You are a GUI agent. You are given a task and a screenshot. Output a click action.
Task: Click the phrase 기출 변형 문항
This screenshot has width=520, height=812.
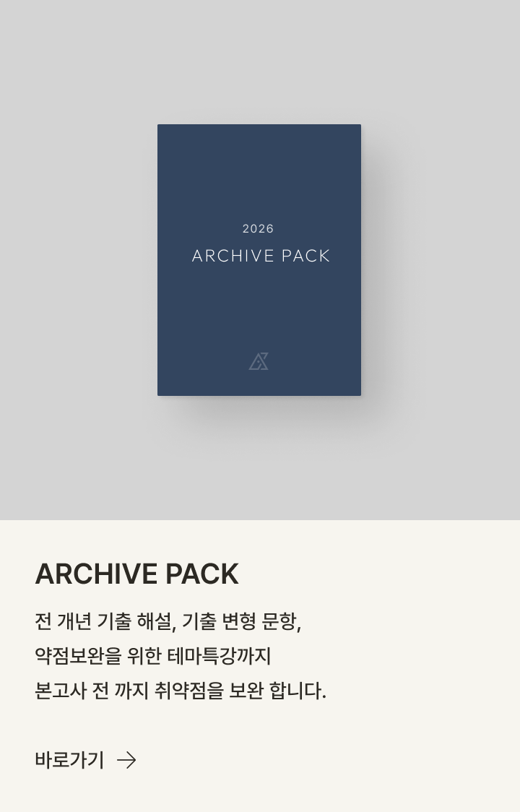[240, 621]
